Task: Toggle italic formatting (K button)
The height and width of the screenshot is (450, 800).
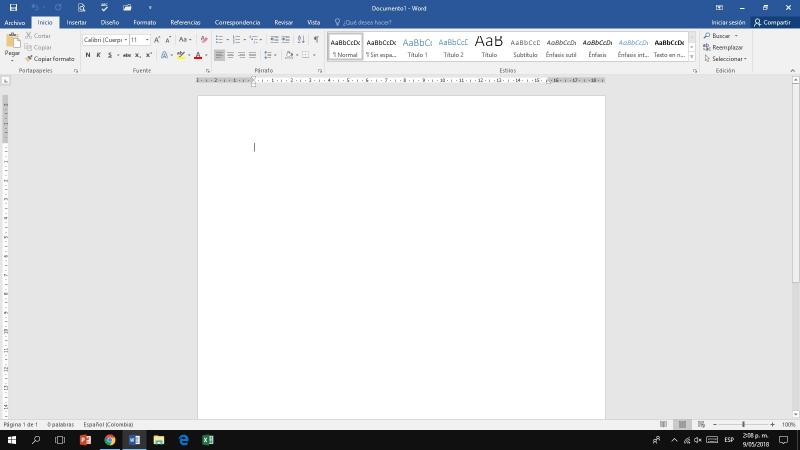Action: pyautogui.click(x=98, y=55)
